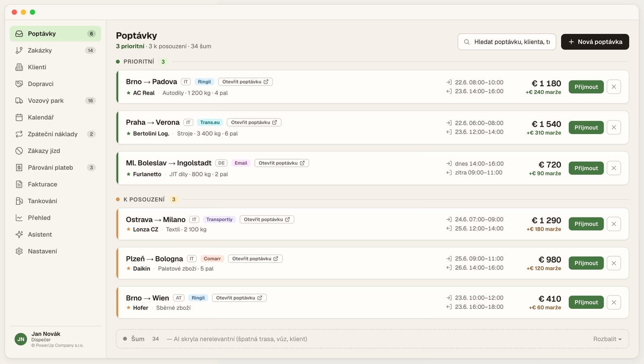Click the Přehled chart icon
This screenshot has height=364, width=644.
[19, 217]
